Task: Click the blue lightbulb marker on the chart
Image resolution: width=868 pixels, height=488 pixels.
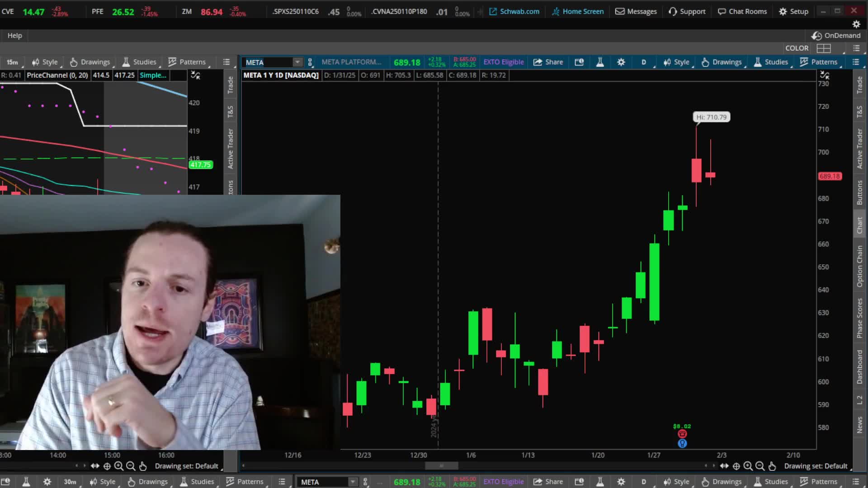Action: tap(682, 443)
